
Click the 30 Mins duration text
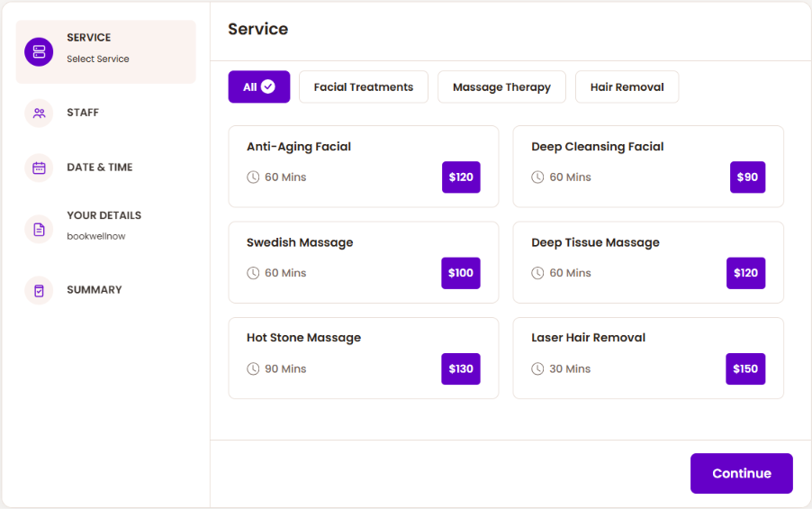(x=570, y=369)
